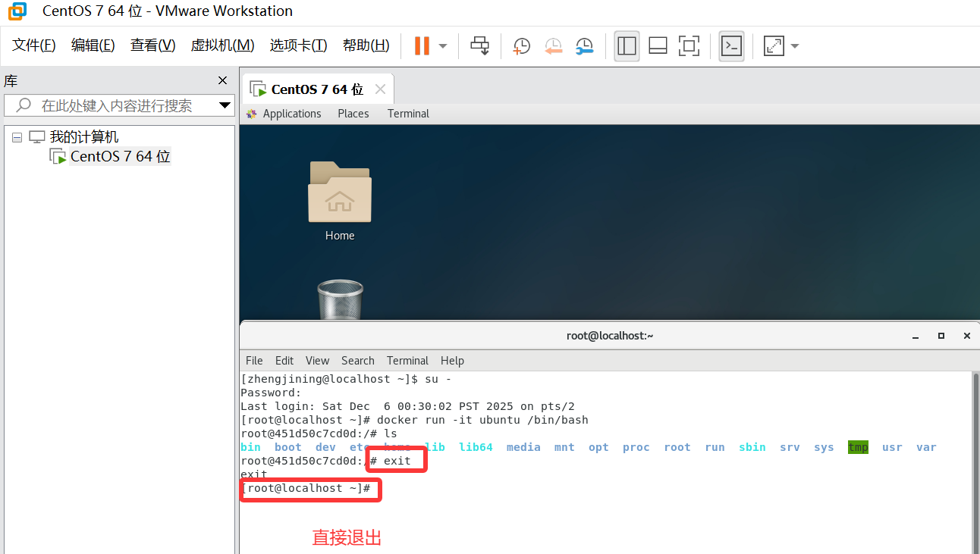Revert to the latest snapshot
This screenshot has width=980, height=554.
click(x=553, y=46)
